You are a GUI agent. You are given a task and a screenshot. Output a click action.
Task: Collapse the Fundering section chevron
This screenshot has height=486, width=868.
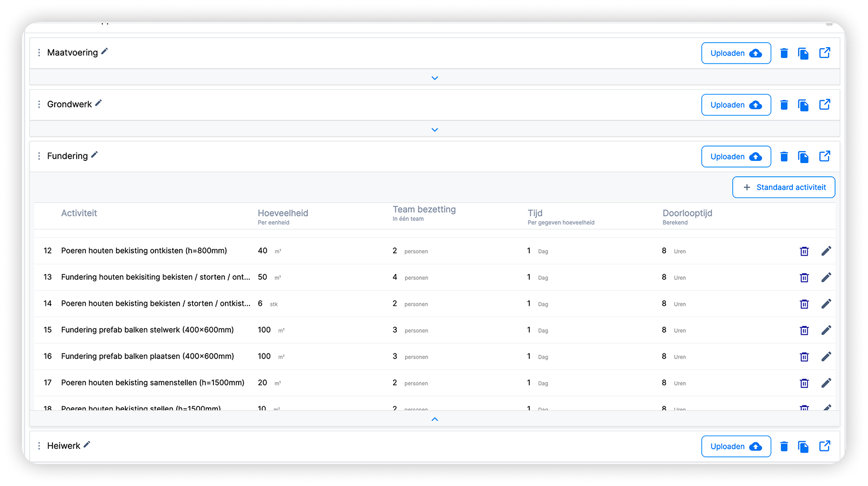coord(435,419)
